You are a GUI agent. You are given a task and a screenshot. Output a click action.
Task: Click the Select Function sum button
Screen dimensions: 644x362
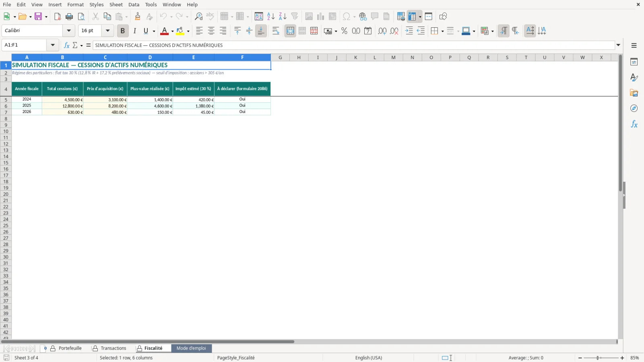[75, 45]
